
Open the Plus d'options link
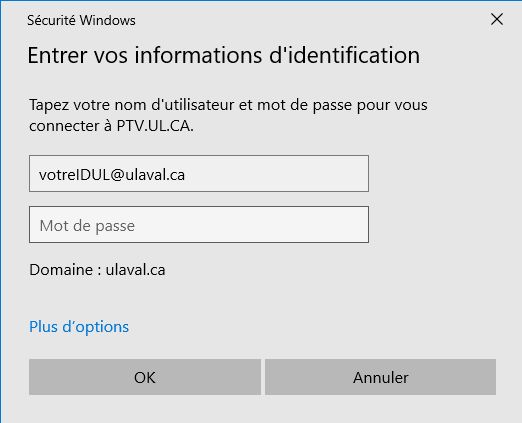point(79,327)
